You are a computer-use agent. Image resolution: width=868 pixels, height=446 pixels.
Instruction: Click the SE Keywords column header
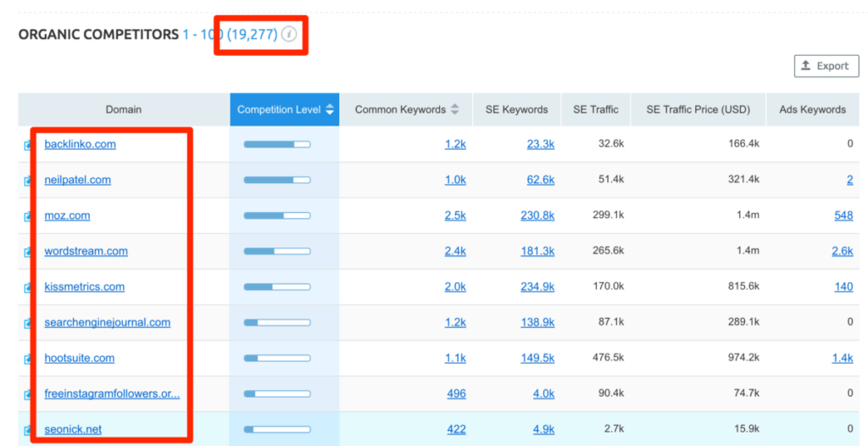click(516, 109)
